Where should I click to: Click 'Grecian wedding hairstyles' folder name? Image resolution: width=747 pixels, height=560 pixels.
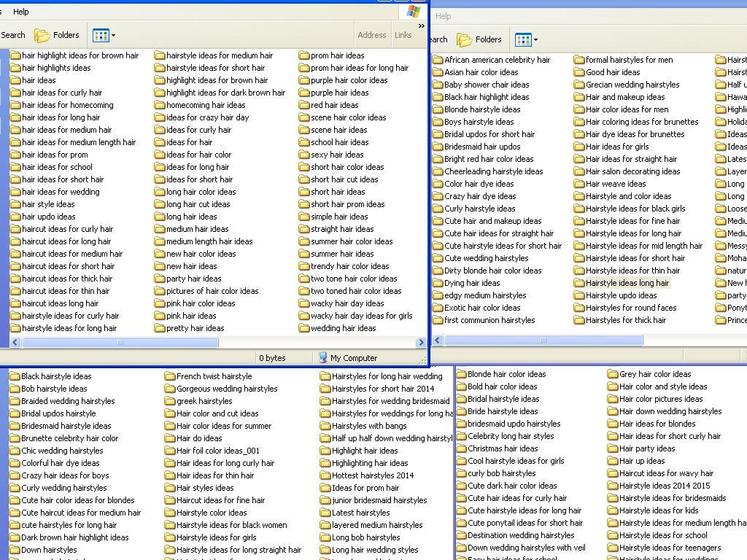[x=632, y=85]
